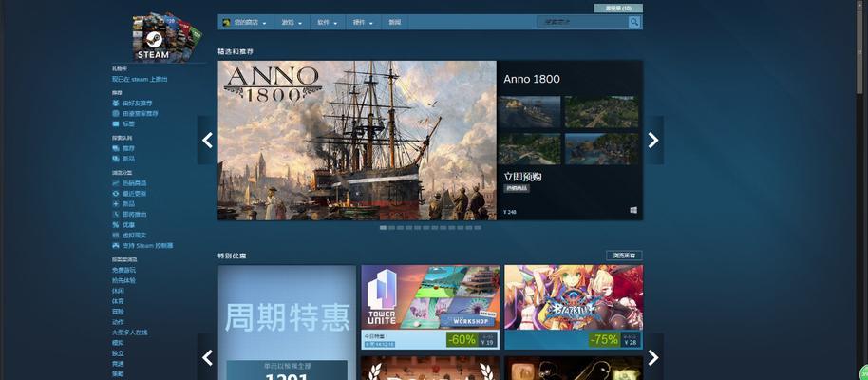Open the 独立 genre link
Screen dimensions: 868x380
[118, 353]
